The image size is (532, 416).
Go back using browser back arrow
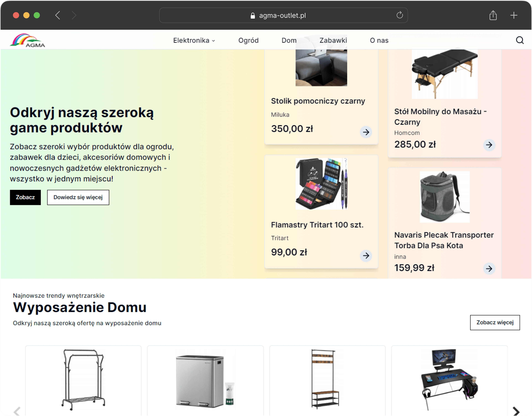pyautogui.click(x=57, y=15)
